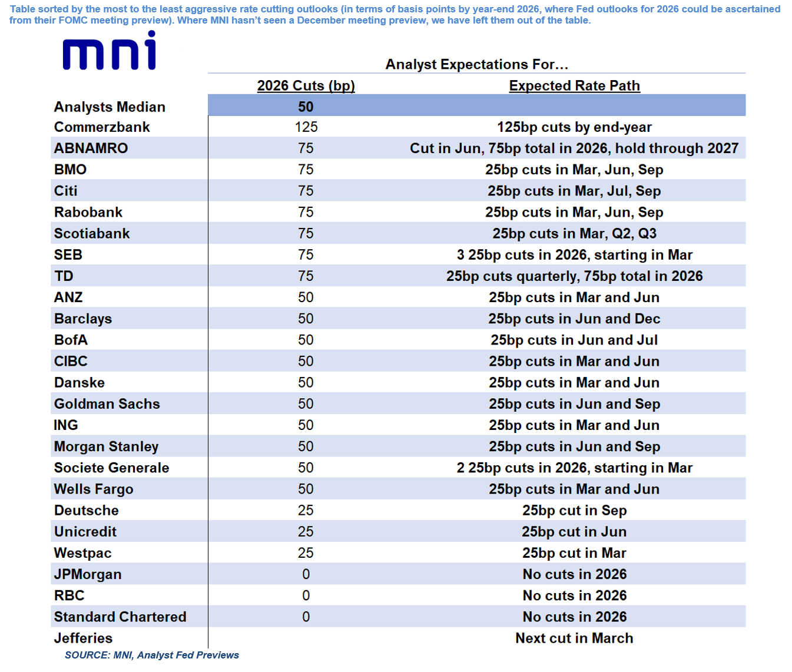This screenshot has height=672, width=792.
Task: Click the ABNAMRO expected rate path text
Action: tap(574, 148)
